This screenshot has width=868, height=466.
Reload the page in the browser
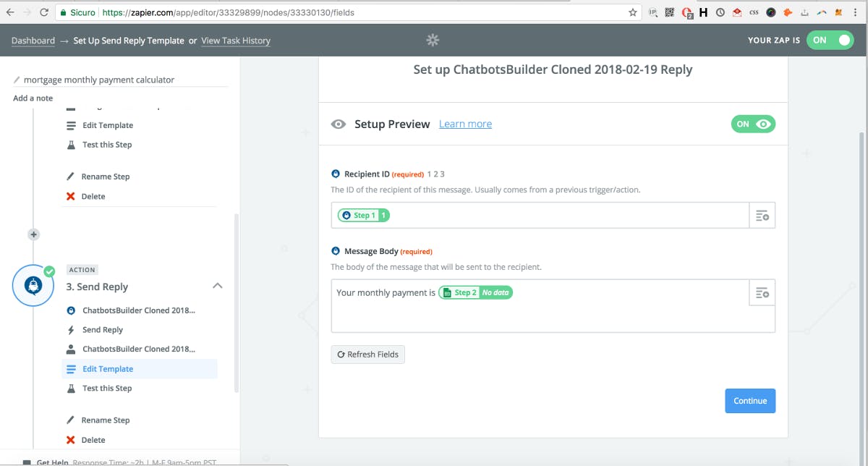point(45,12)
